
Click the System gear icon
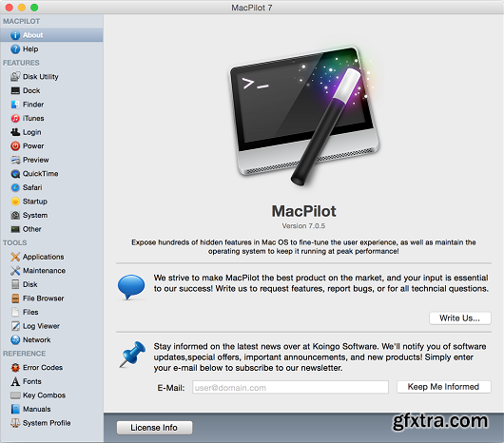[15, 215]
